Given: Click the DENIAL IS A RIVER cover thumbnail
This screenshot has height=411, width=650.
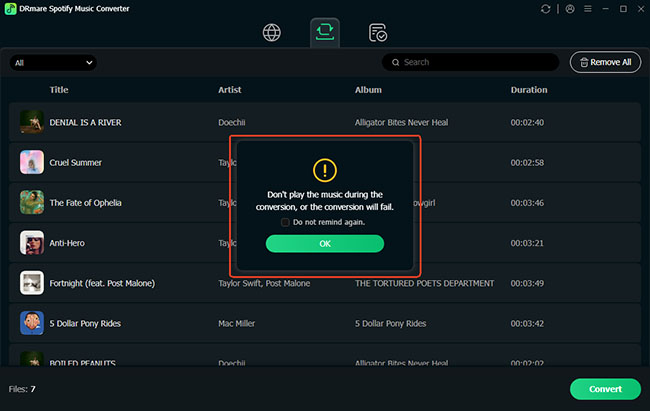Looking at the screenshot, I should click(x=32, y=122).
